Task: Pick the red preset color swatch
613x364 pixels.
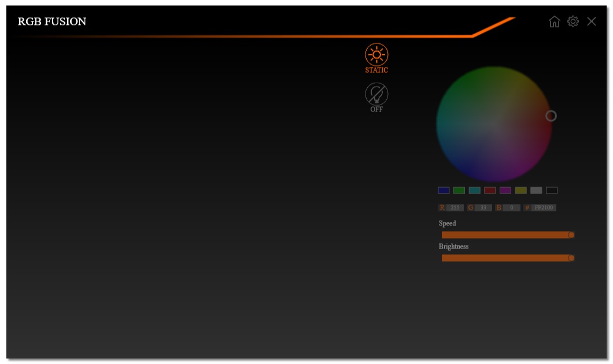Action: pyautogui.click(x=490, y=190)
